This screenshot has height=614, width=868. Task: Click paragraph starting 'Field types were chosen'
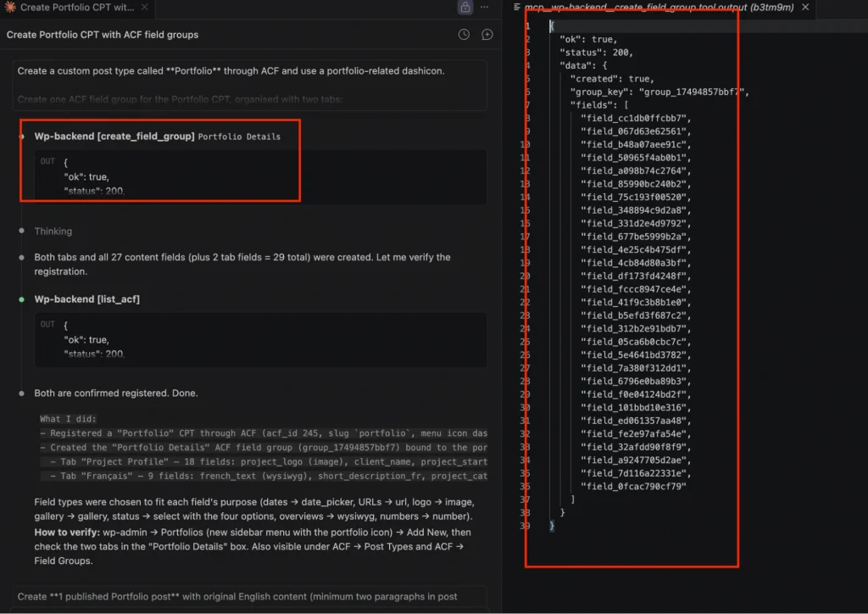[x=254, y=510]
